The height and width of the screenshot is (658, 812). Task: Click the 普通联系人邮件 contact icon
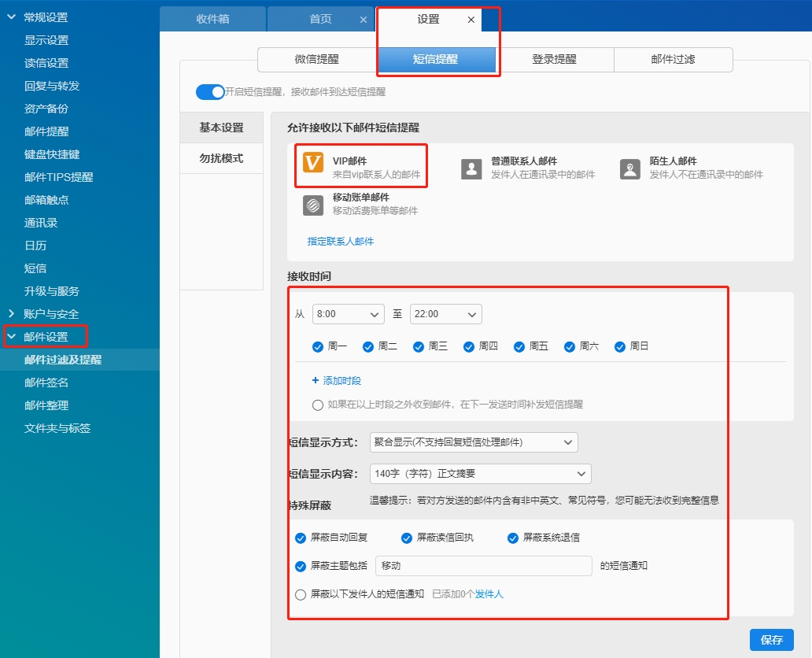pos(471,168)
